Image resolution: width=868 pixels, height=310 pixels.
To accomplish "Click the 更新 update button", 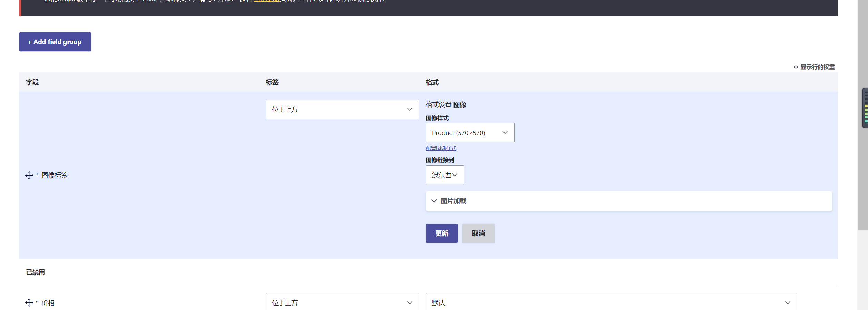I will point(442,233).
